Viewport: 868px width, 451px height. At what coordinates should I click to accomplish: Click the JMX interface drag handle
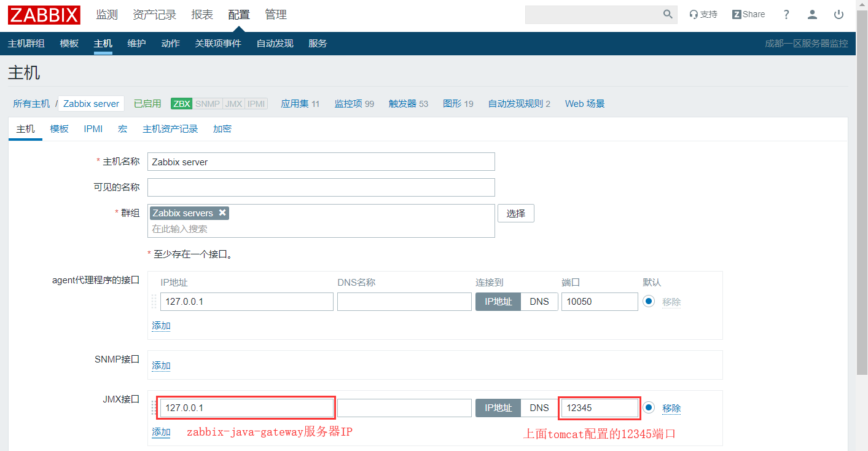(154, 408)
